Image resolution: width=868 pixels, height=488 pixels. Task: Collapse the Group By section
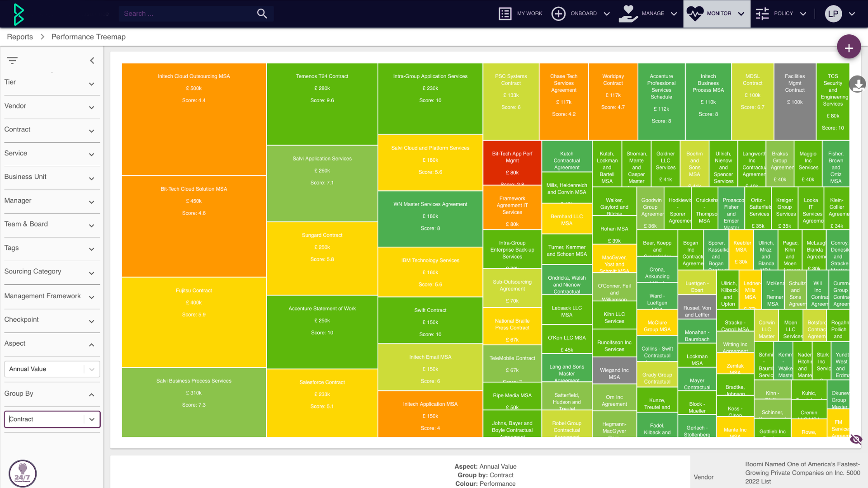(x=92, y=394)
